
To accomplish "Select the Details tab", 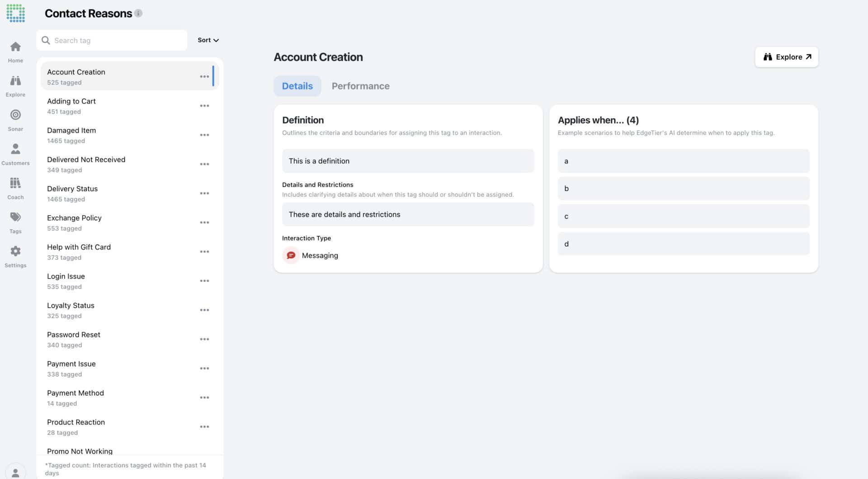I will 297,86.
